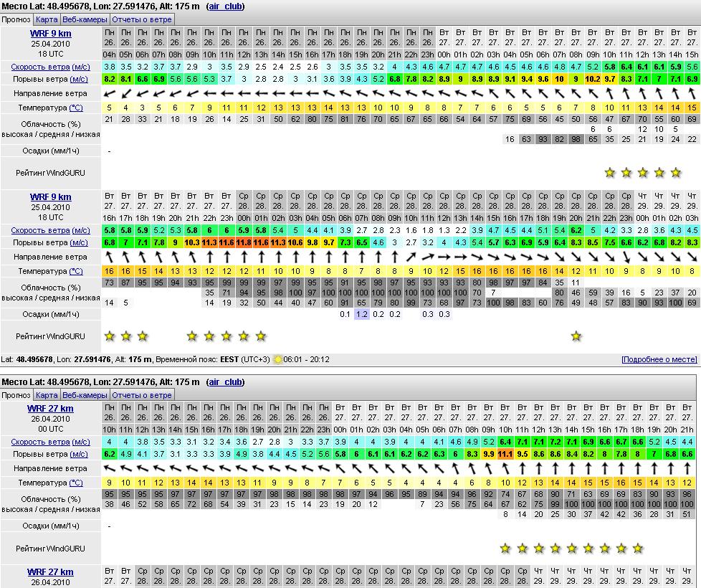The image size is (701, 588).
Task: Click the first star in the WRF 27 km rating row
Action: pyautogui.click(x=505, y=549)
